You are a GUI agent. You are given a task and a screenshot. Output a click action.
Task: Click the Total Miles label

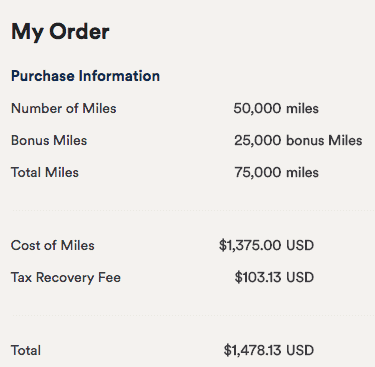click(45, 172)
